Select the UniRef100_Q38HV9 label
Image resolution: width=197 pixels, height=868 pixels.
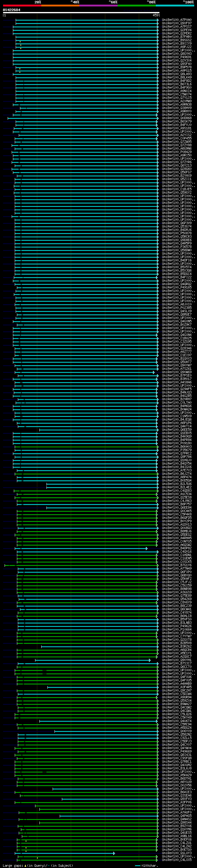pyautogui.click(x=176, y=108)
